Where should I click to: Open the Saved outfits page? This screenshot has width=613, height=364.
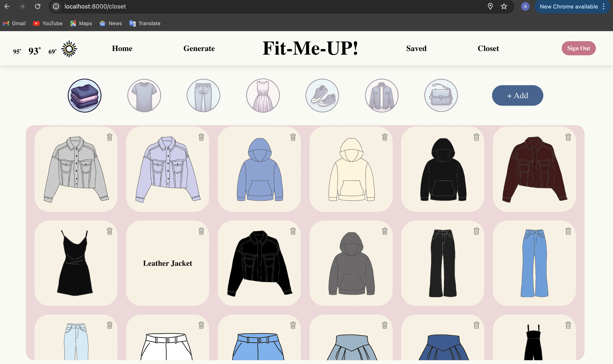pyautogui.click(x=416, y=48)
